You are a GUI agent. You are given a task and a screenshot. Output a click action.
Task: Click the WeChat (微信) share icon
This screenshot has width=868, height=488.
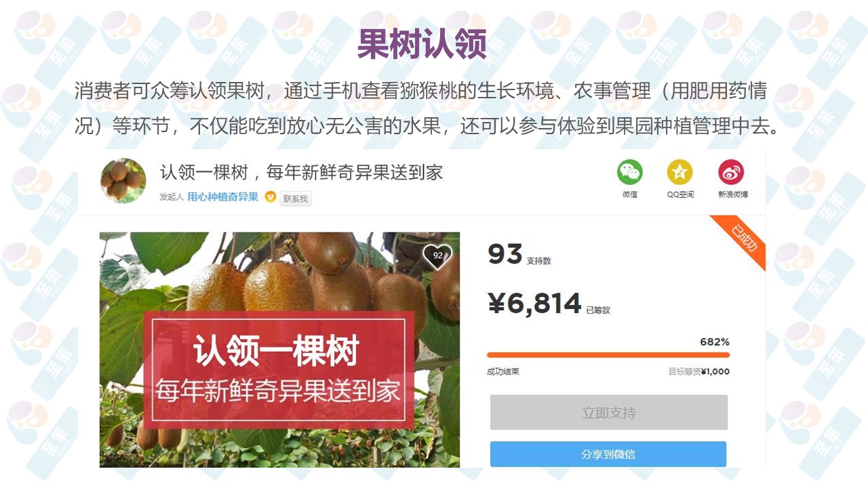click(x=629, y=173)
